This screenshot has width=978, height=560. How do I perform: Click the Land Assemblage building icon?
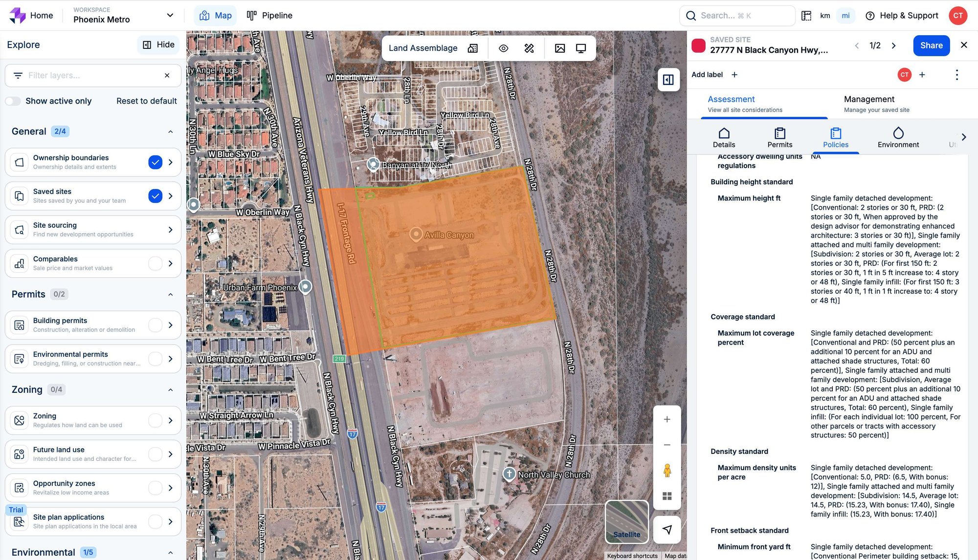(472, 48)
